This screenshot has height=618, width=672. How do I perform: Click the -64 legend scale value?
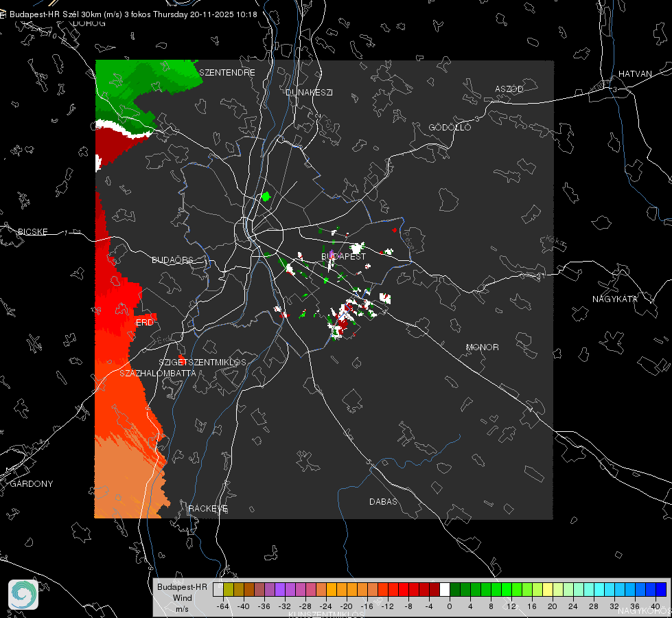(223, 606)
